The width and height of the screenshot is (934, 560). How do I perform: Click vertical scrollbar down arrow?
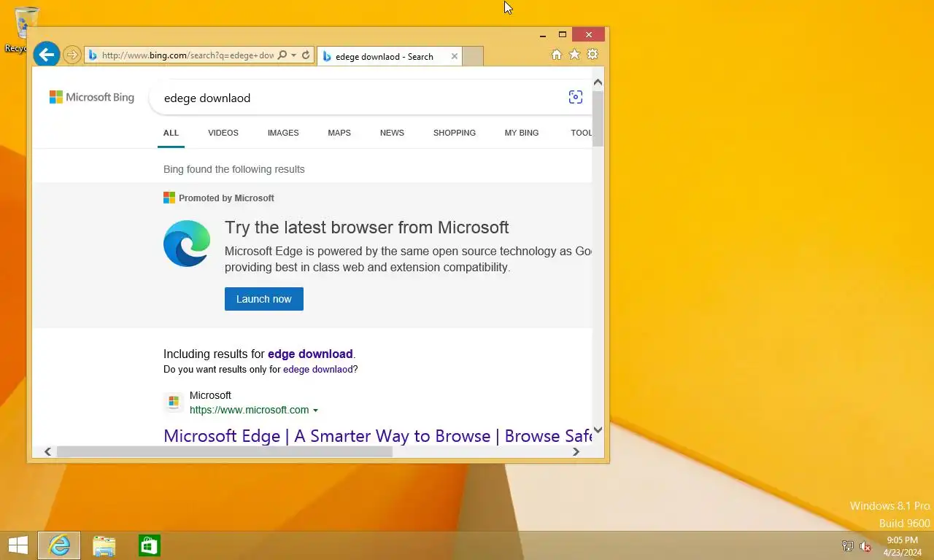[x=598, y=430]
